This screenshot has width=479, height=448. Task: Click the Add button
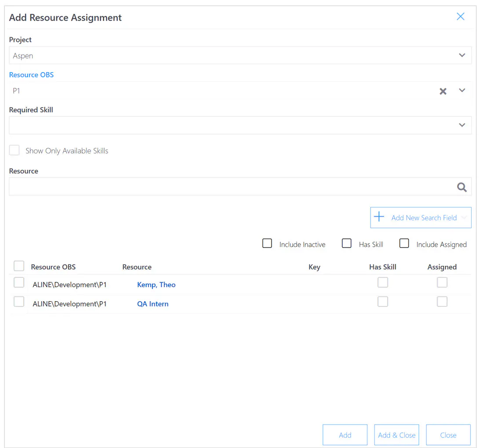pos(345,435)
